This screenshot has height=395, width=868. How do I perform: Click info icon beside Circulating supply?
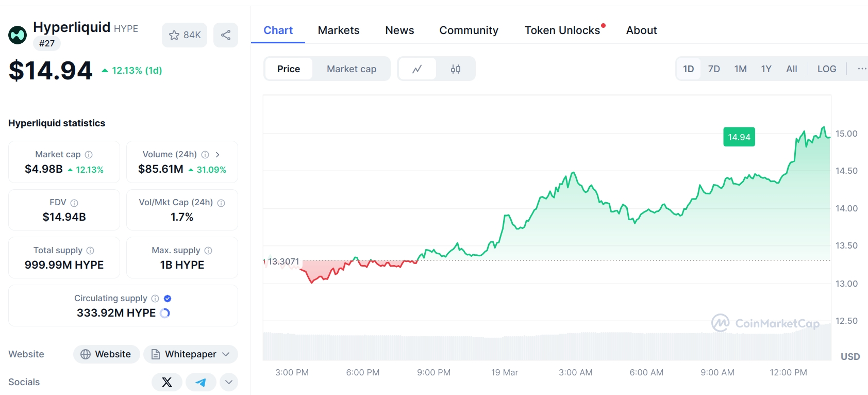point(155,299)
